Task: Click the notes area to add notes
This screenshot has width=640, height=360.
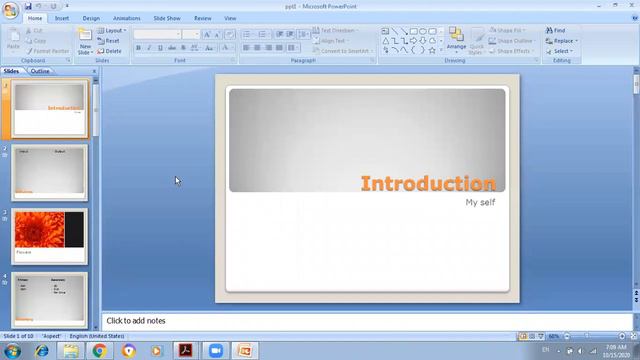Action: coord(367,321)
